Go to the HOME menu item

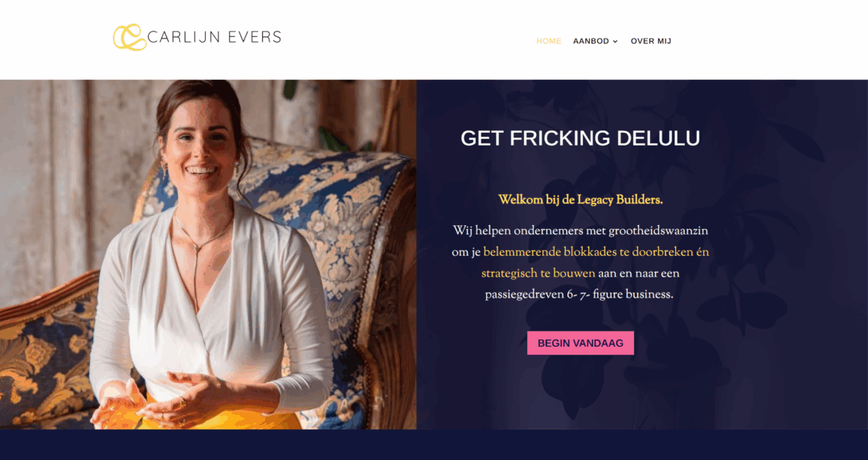coord(549,41)
